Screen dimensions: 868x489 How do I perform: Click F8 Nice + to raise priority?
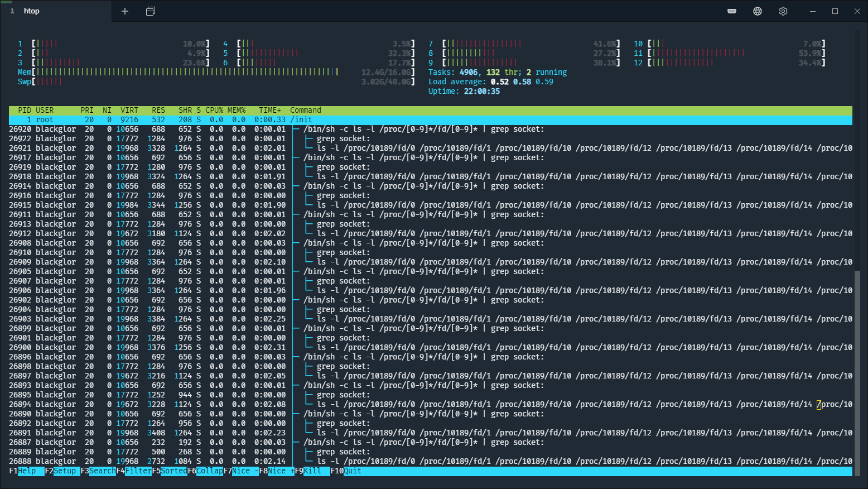click(277, 471)
